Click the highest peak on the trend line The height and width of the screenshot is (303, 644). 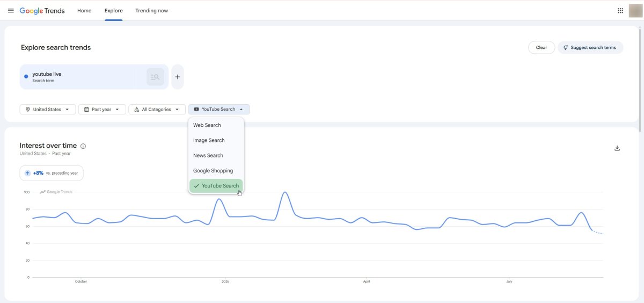[x=285, y=192]
